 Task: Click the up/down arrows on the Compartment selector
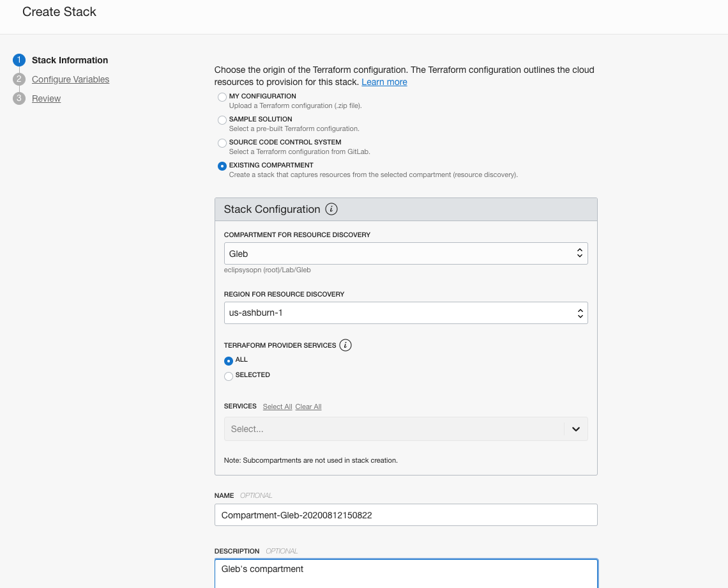579,253
